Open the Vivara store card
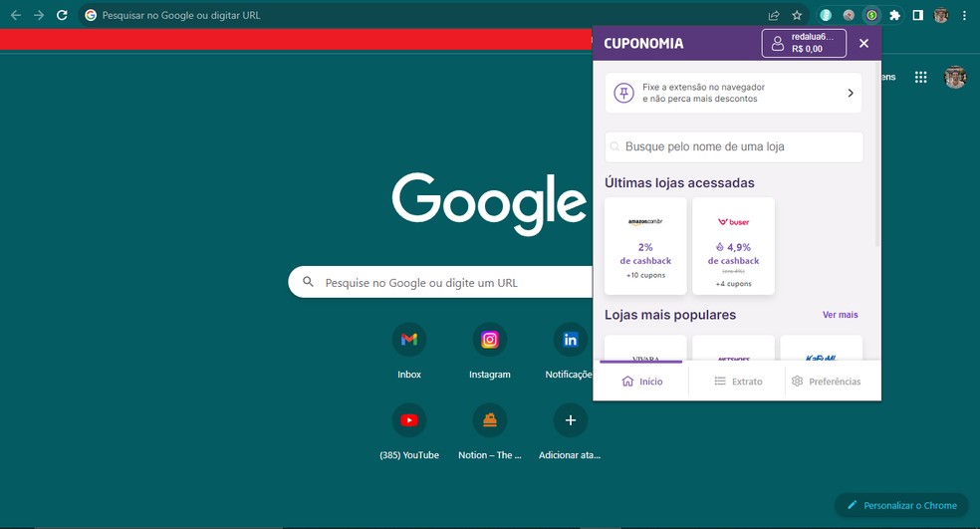The width and height of the screenshot is (980, 529). pyautogui.click(x=645, y=348)
